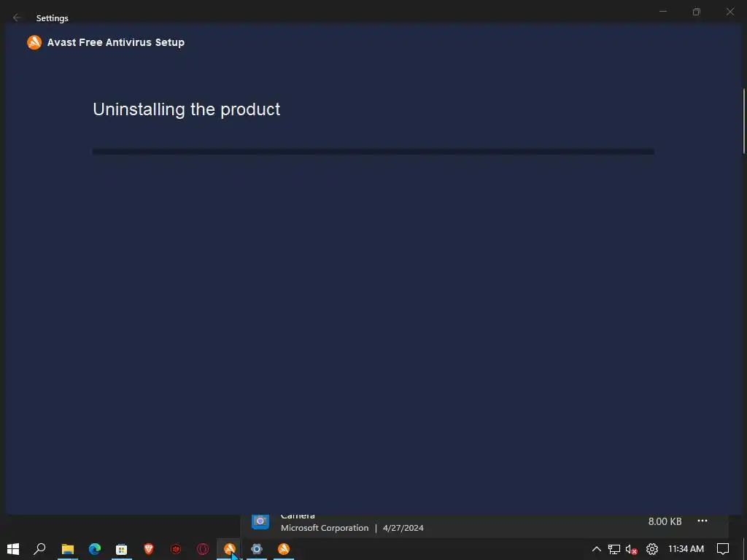Open the clock showing 11:34 AM
Image resolution: width=747 pixels, height=560 pixels.
tap(686, 549)
